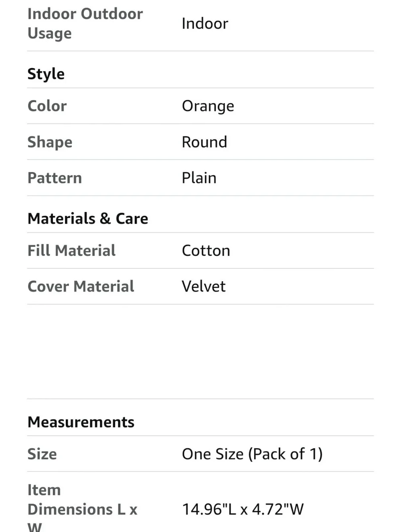
Task: Click the Velvet cover value
Action: (x=204, y=286)
